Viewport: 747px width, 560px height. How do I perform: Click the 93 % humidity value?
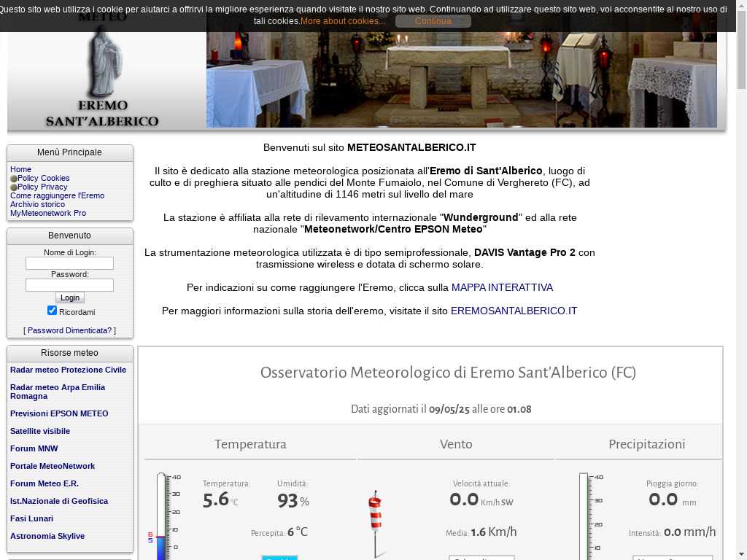click(293, 501)
